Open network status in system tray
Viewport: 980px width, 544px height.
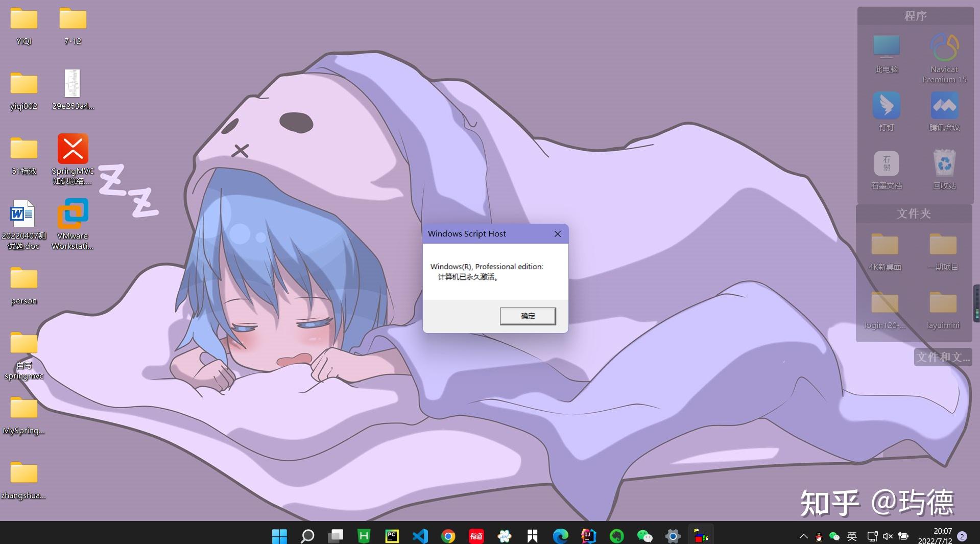872,536
